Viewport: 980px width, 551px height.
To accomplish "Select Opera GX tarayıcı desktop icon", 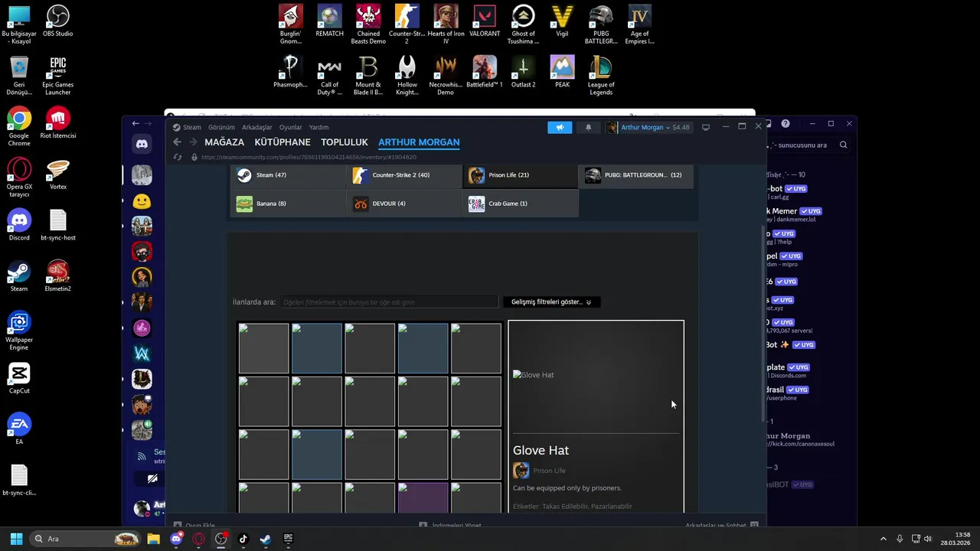I will 19,178.
